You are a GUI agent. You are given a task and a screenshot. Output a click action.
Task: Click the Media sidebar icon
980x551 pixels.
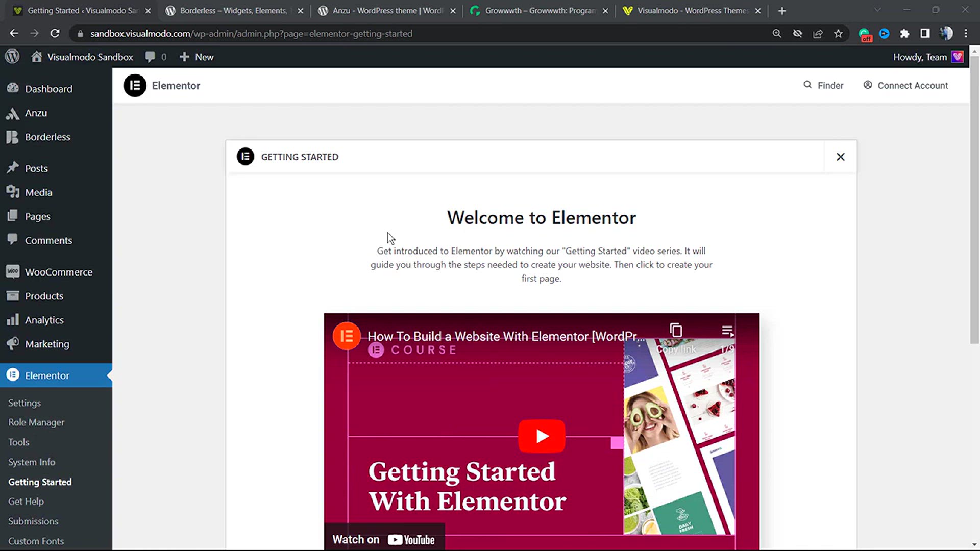click(x=13, y=192)
